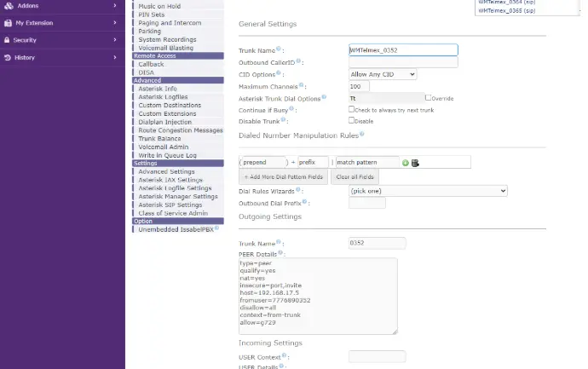Click the Maximum Channels input field

pos(359,87)
